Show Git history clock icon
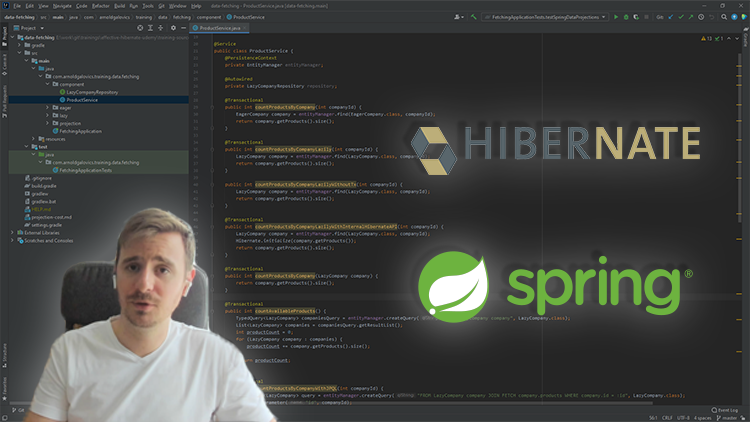This screenshot has height=422, width=750. point(701,17)
